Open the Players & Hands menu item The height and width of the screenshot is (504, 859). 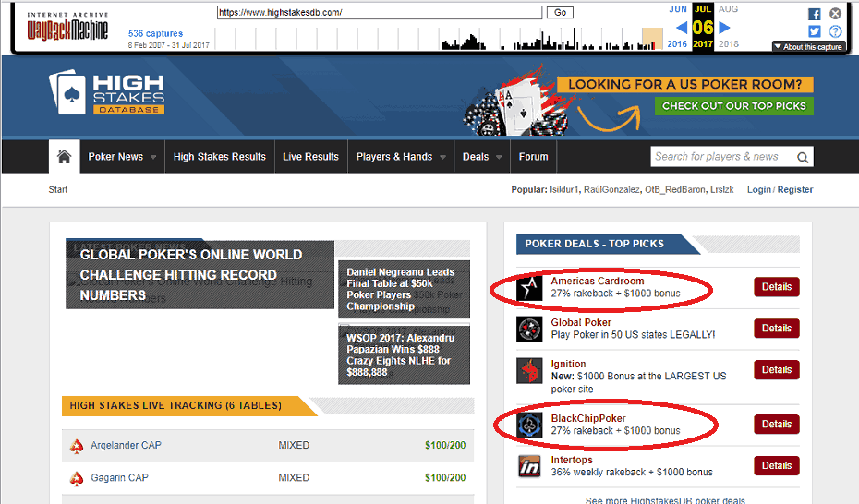pyautogui.click(x=394, y=157)
